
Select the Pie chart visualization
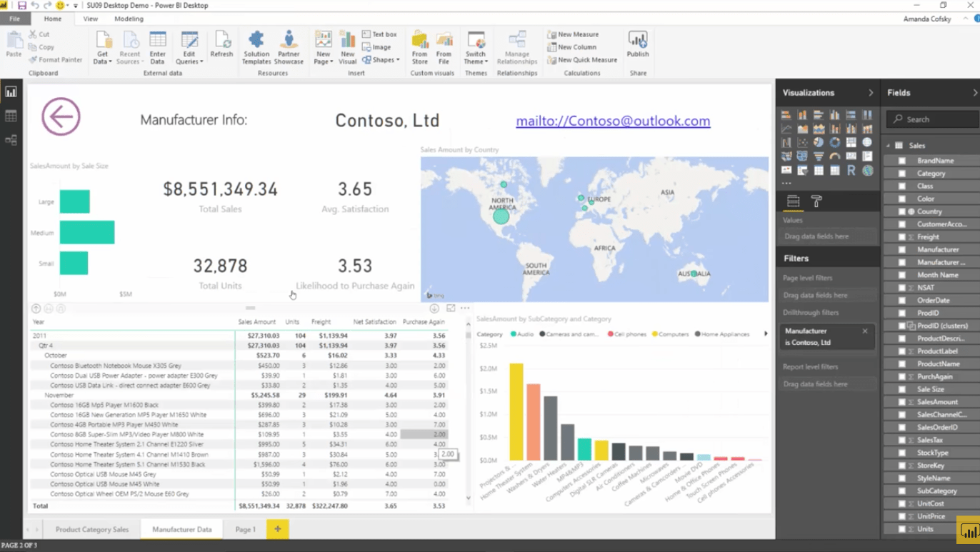819,142
